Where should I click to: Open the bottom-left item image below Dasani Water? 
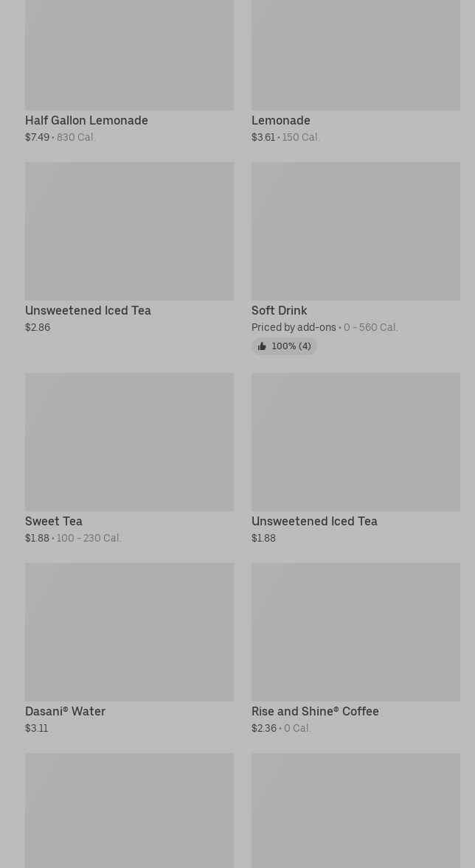coord(129,810)
